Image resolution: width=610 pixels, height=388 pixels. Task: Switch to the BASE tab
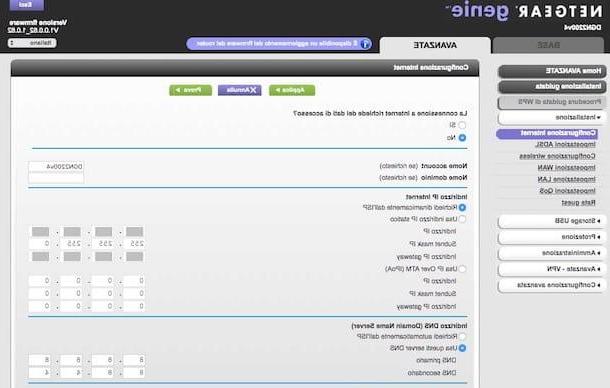(x=548, y=45)
